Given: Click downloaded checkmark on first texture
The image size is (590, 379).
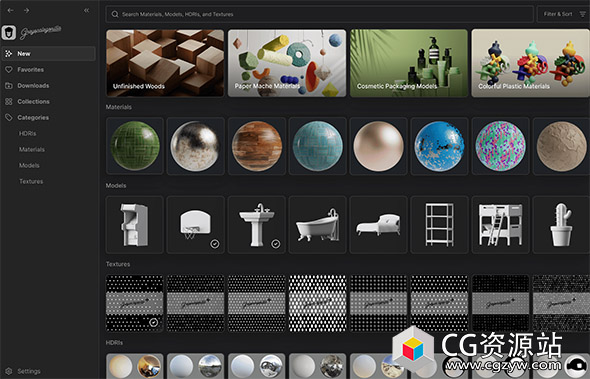Looking at the screenshot, I should tap(154, 323).
